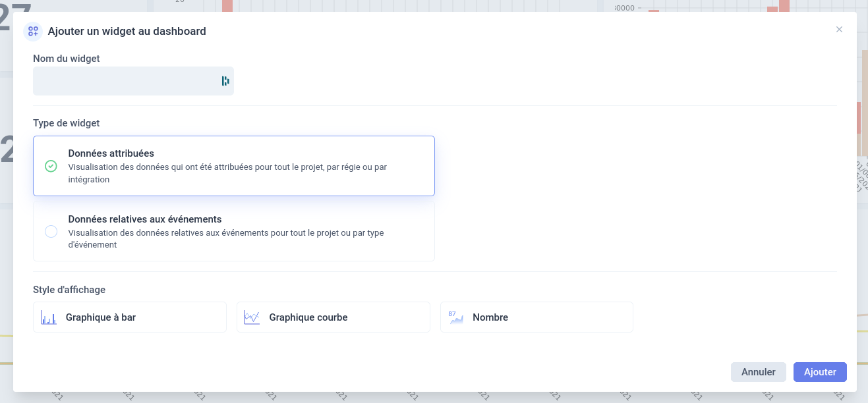868x403 pixels.
Task: Close the Ajouter un widget dialog
Action: click(839, 30)
